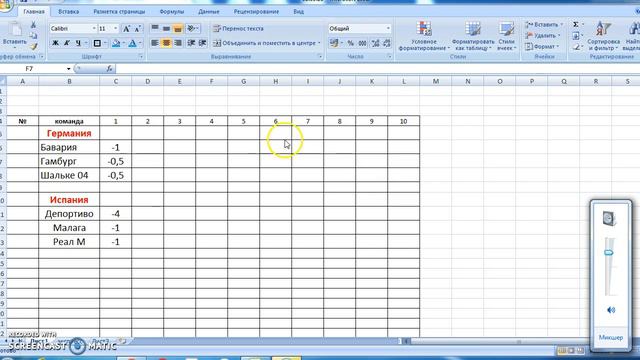Select the Format Painter brush
Screen dimensions: 640x360
tap(33, 46)
